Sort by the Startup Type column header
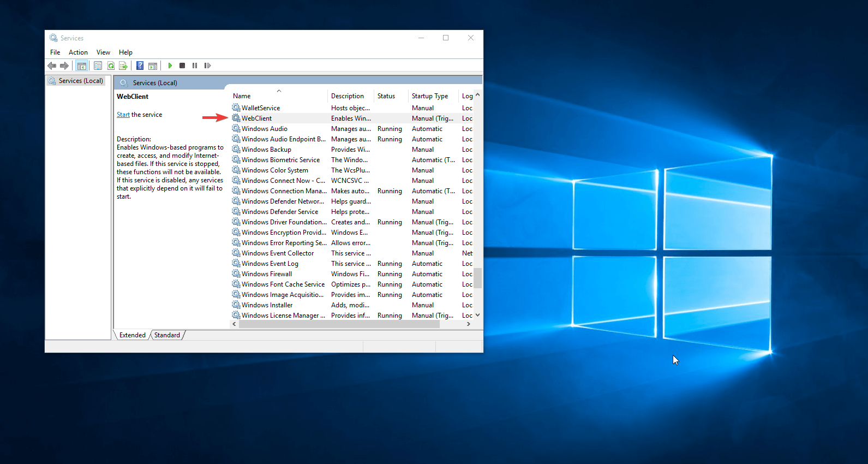This screenshot has height=464, width=868. pyautogui.click(x=429, y=96)
